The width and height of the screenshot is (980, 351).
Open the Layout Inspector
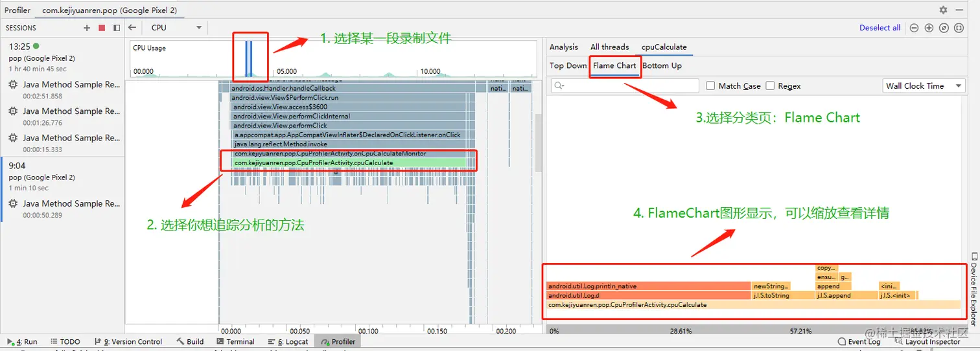927,341
